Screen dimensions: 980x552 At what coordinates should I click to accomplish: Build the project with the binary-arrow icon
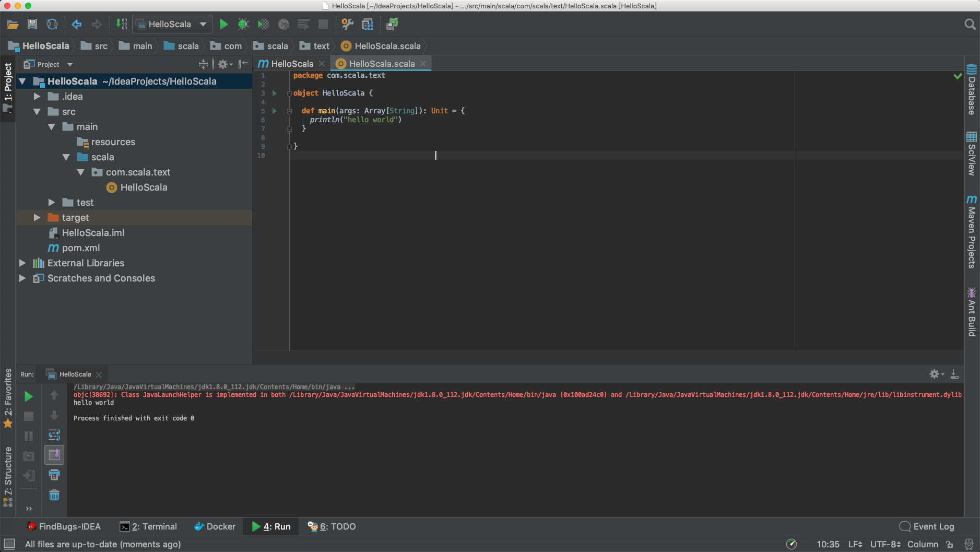(122, 24)
